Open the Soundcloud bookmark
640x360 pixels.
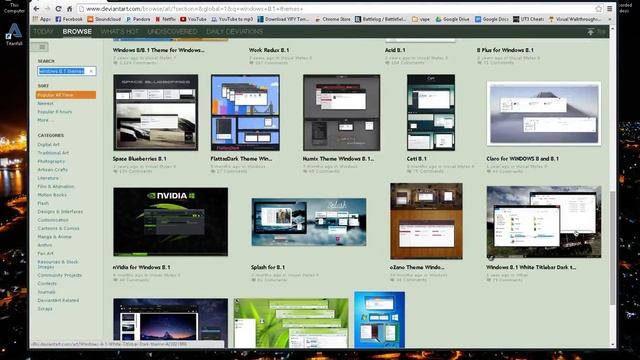tap(104, 19)
